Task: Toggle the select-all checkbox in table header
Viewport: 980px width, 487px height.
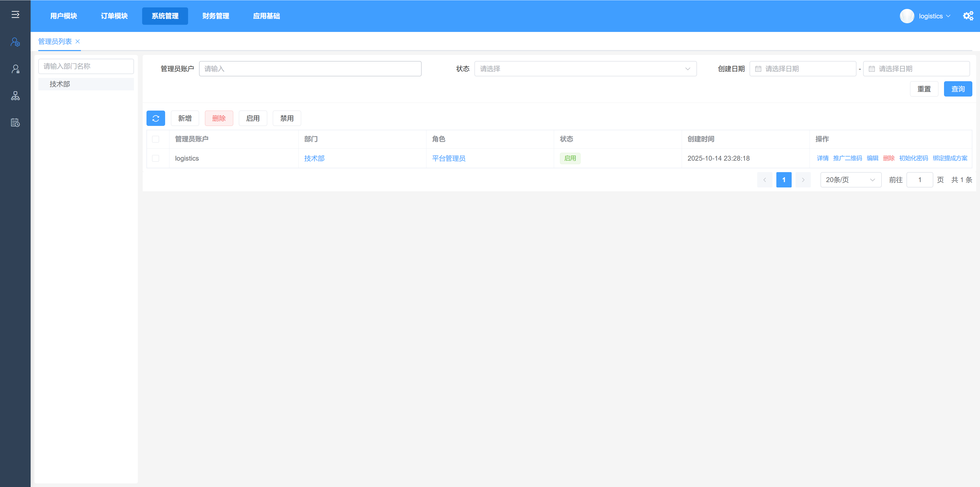Action: (x=156, y=139)
